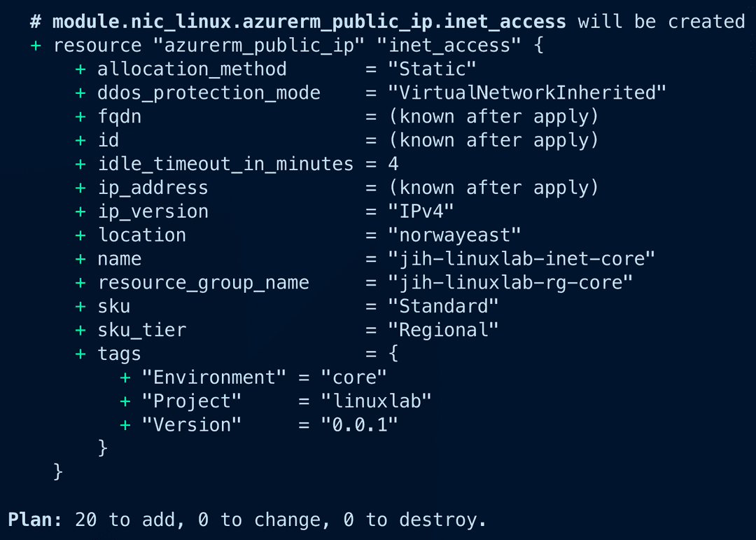The width and height of the screenshot is (756, 540).
Task: Select the "Static" value text
Action: point(432,69)
